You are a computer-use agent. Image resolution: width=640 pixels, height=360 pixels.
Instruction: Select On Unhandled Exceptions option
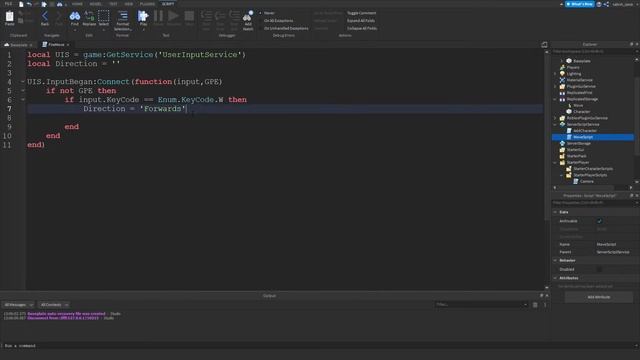(286, 28)
